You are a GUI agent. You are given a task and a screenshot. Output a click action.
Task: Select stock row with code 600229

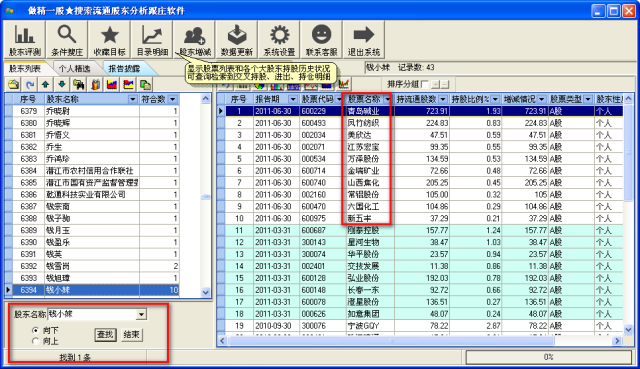pyautogui.click(x=420, y=111)
